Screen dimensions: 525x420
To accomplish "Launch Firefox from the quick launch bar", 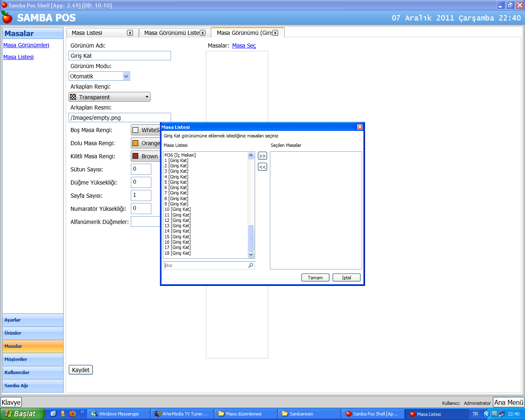I will tap(73, 414).
